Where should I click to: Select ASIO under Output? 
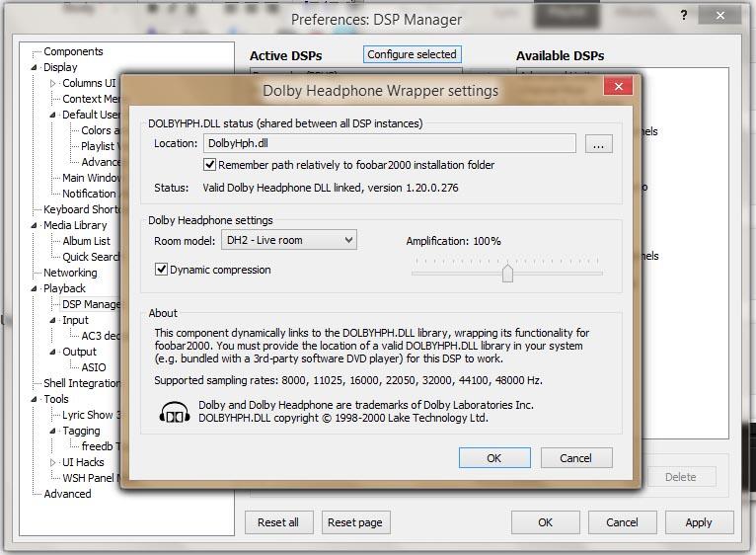point(94,367)
